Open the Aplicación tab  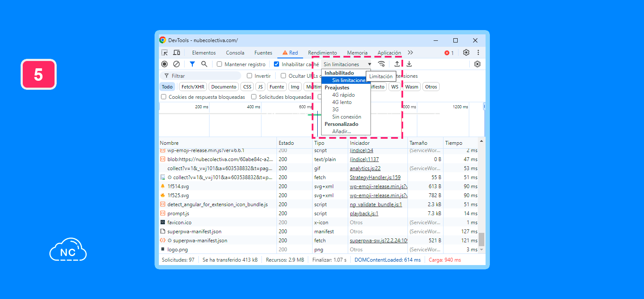(389, 53)
